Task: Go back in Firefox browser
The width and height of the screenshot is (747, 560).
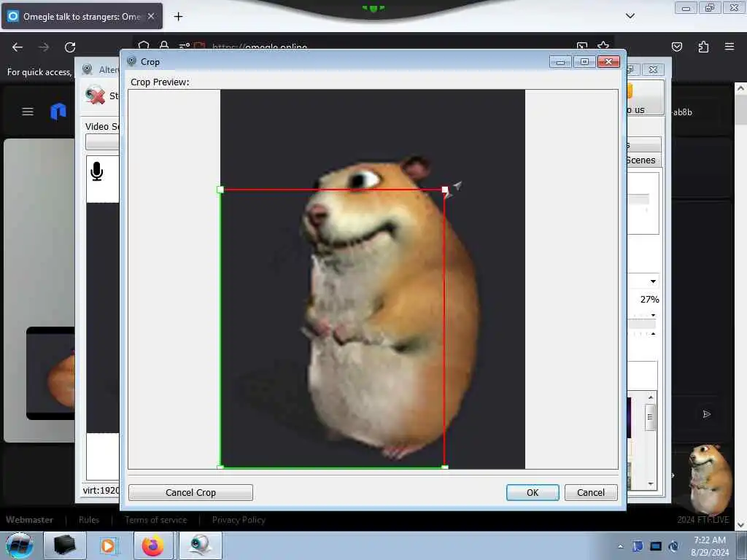Action: pos(18,47)
